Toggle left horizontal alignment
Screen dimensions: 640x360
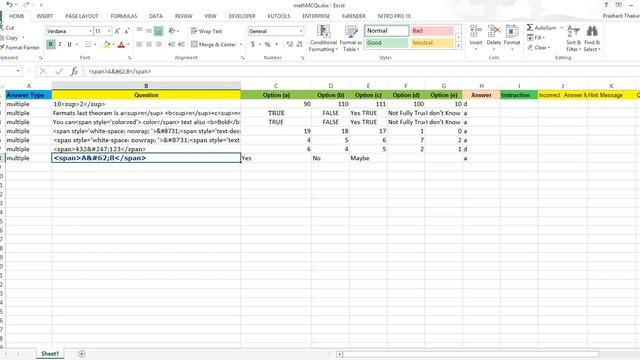(x=140, y=44)
